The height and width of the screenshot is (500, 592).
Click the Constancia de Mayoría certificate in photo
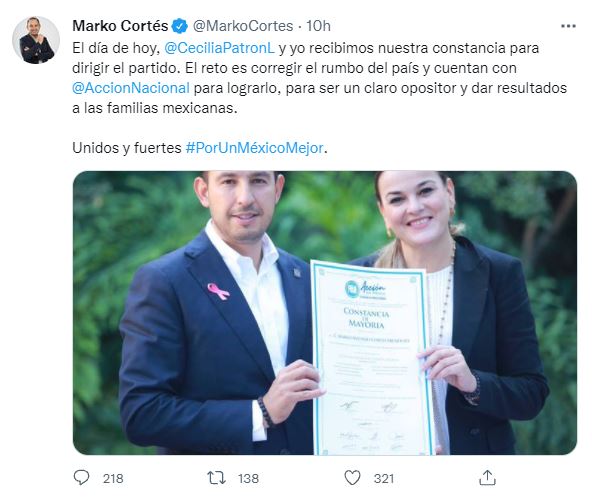[372, 357]
